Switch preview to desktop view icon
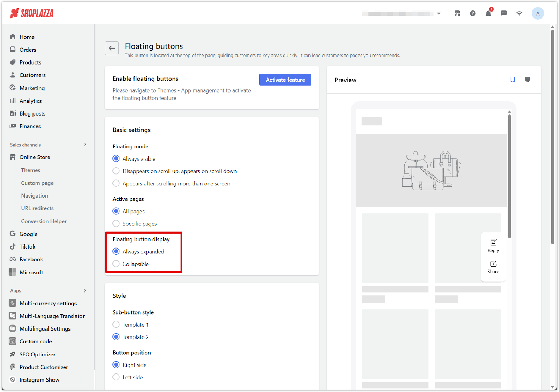Viewport: 559px width, 392px height. point(528,80)
